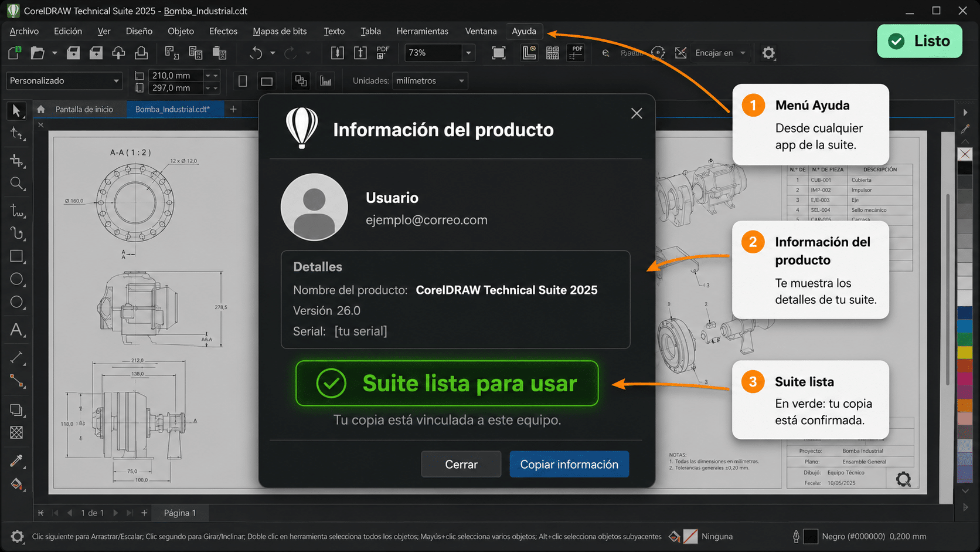Viewport: 980px width, 552px height.
Task: Select the Dimension line tool
Action: coord(16,357)
